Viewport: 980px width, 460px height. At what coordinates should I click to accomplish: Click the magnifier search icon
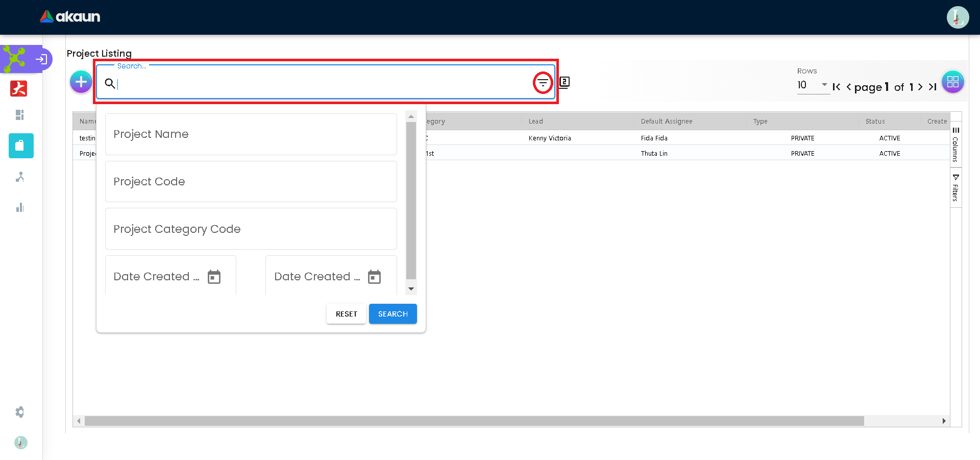[x=110, y=83]
